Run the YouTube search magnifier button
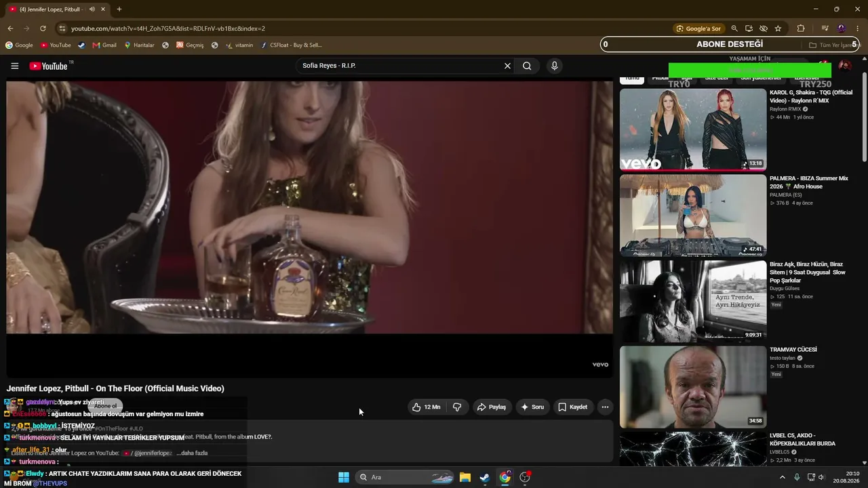The height and width of the screenshot is (488, 868). coord(527,66)
